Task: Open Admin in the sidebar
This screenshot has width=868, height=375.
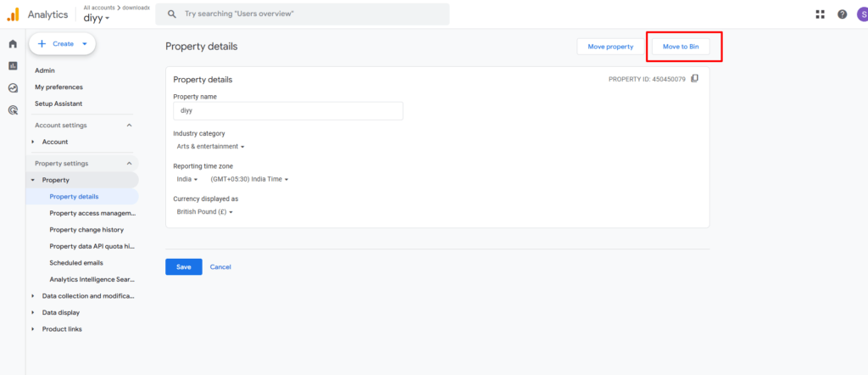Action: (x=45, y=70)
